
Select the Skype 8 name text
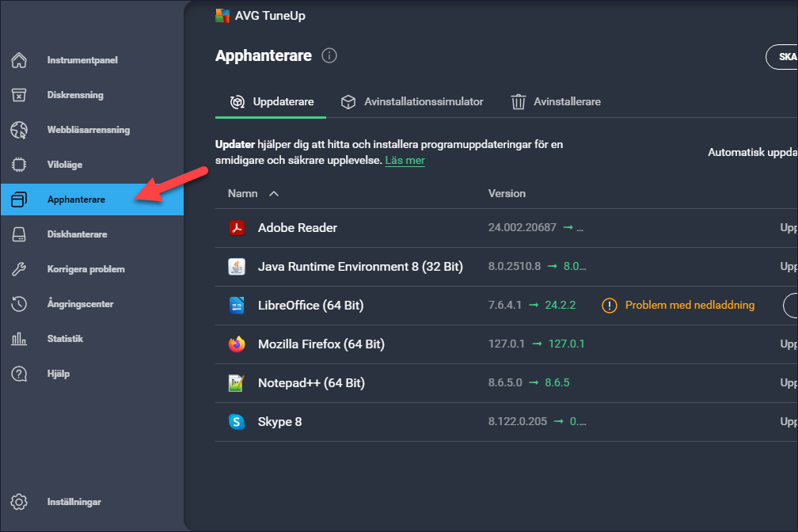[x=280, y=422]
